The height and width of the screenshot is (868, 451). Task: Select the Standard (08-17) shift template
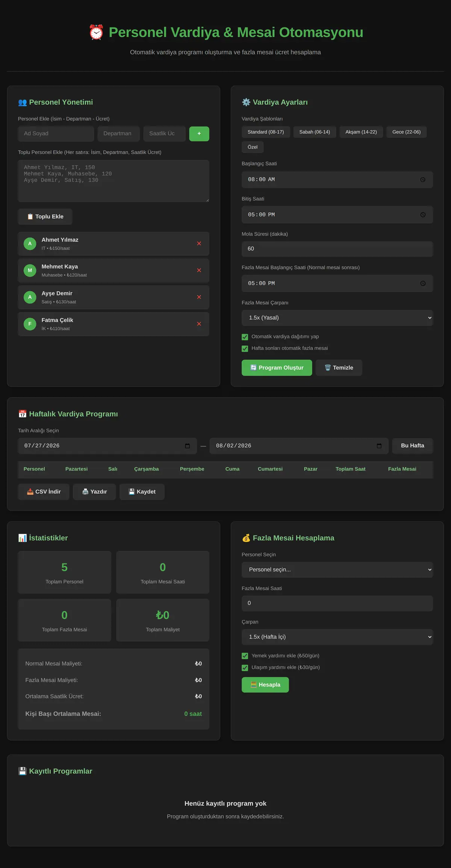click(x=266, y=132)
